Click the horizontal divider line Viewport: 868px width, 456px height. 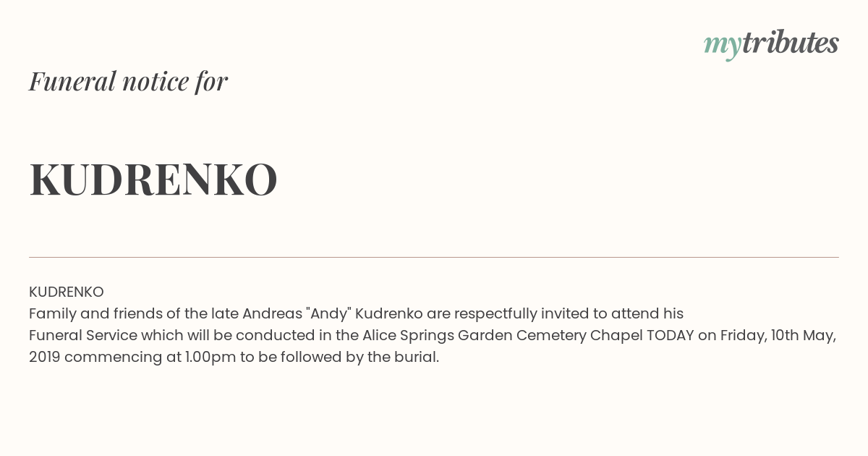[x=434, y=257]
